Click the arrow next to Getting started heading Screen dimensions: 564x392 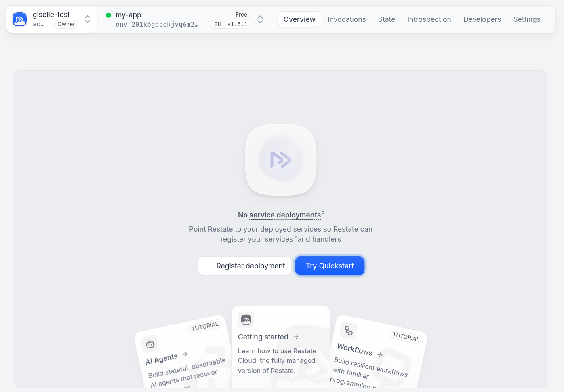pyautogui.click(x=296, y=337)
